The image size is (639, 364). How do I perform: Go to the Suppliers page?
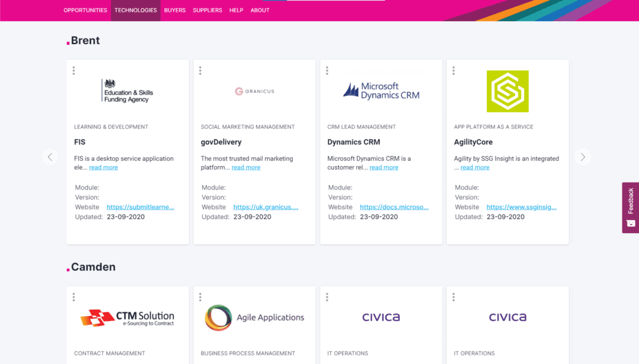[x=207, y=10]
